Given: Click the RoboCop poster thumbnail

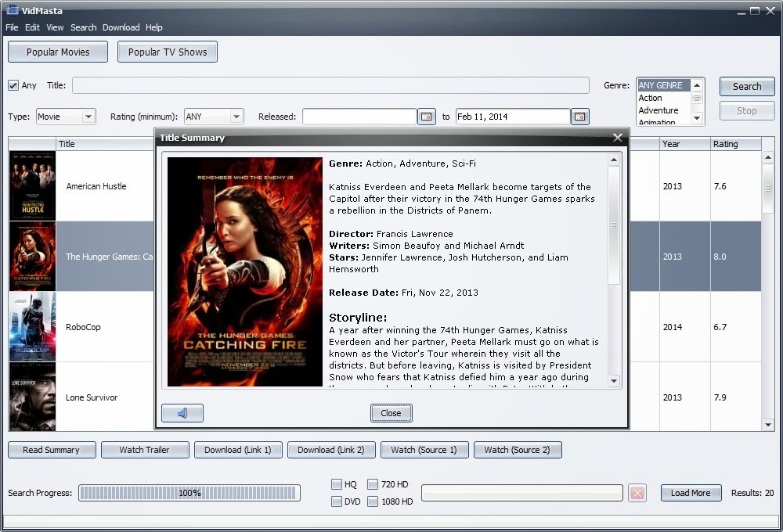Looking at the screenshot, I should tap(32, 327).
